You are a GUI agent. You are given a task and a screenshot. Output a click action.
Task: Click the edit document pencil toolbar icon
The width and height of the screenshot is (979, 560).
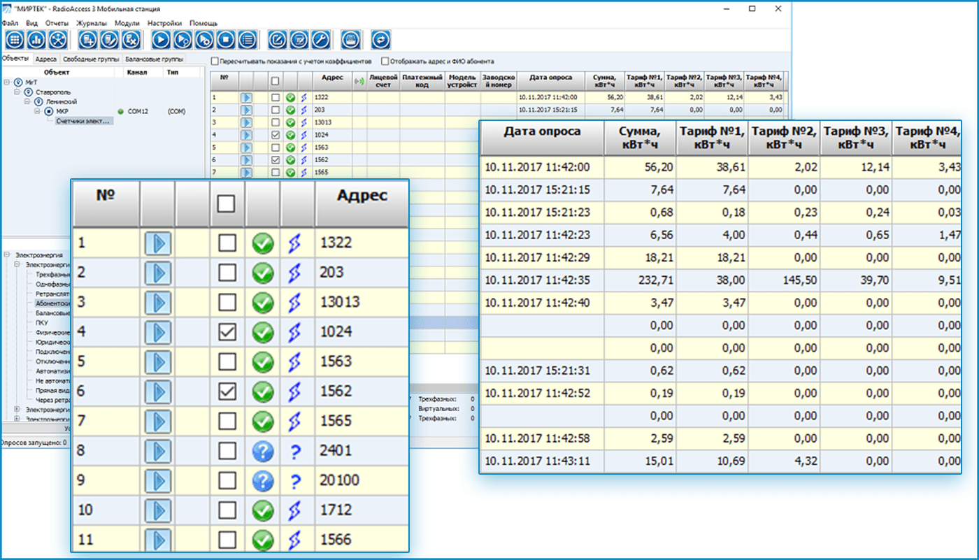pyautogui.click(x=110, y=39)
